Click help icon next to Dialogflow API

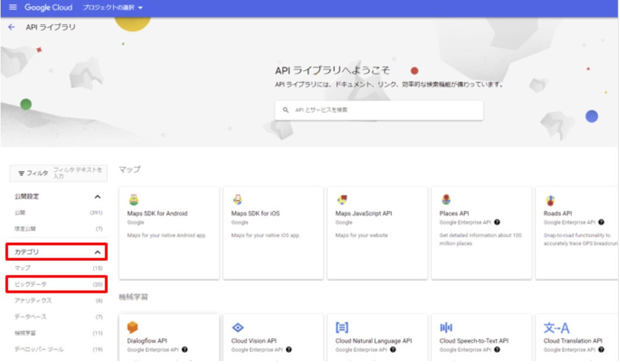click(185, 349)
